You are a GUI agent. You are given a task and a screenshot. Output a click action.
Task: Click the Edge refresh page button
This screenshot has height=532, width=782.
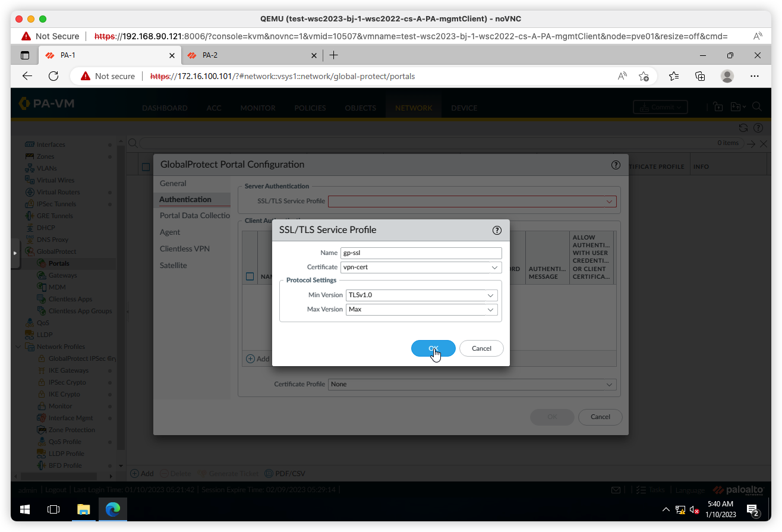coord(53,76)
